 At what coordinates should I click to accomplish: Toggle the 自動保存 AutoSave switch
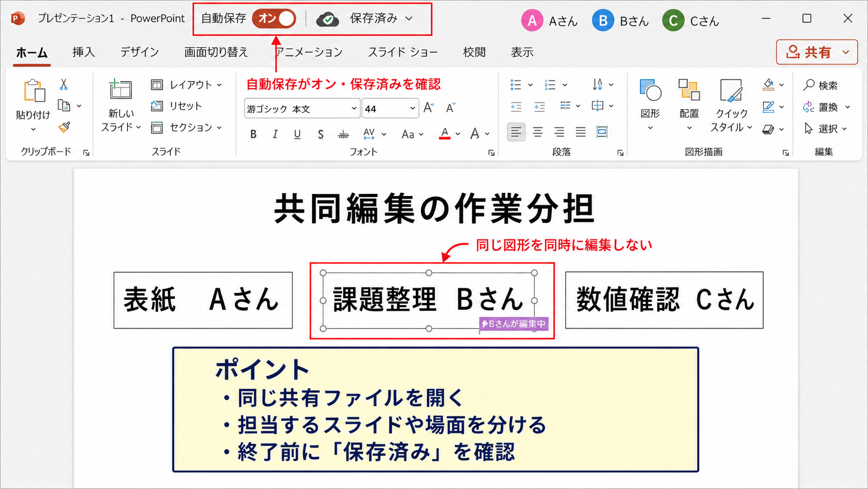(274, 18)
